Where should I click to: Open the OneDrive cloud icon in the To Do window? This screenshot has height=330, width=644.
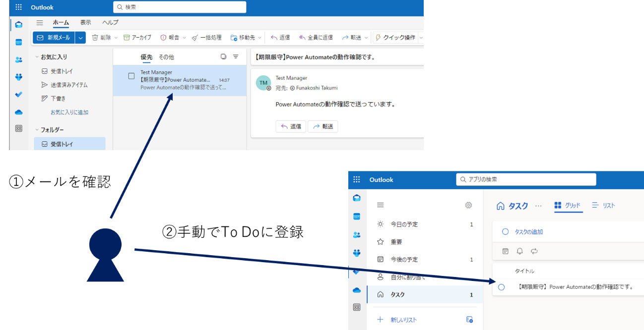357,290
